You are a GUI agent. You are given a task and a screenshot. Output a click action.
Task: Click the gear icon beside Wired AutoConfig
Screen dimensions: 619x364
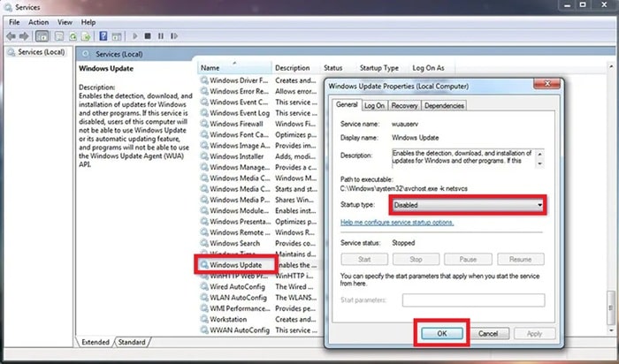click(204, 287)
